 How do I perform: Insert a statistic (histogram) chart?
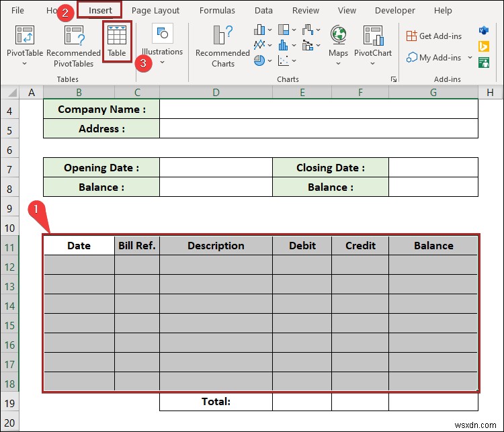(283, 45)
